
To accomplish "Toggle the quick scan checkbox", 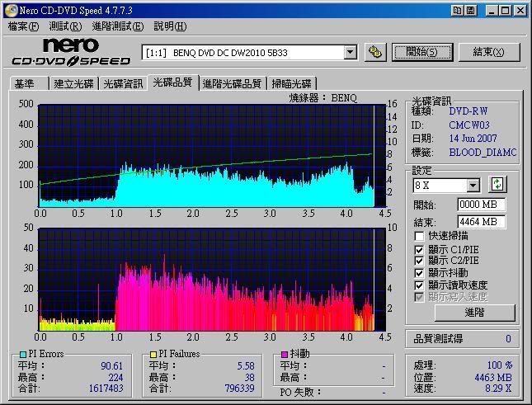I will click(x=419, y=236).
